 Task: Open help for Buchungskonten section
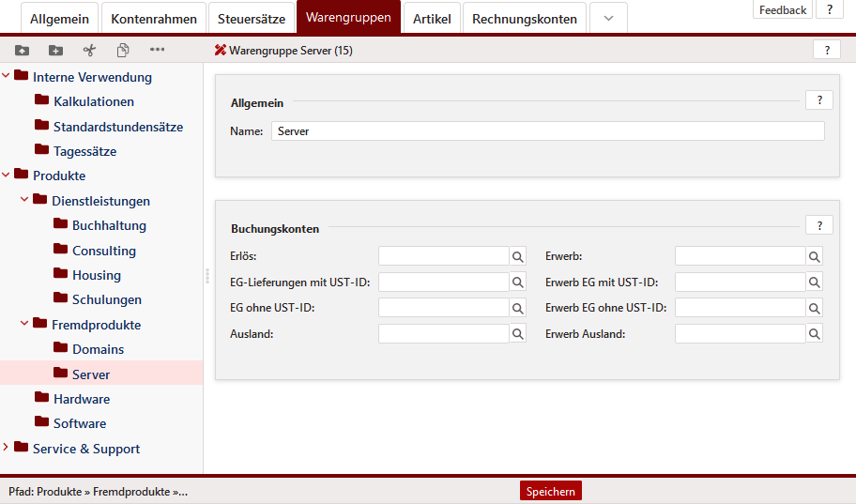818,226
